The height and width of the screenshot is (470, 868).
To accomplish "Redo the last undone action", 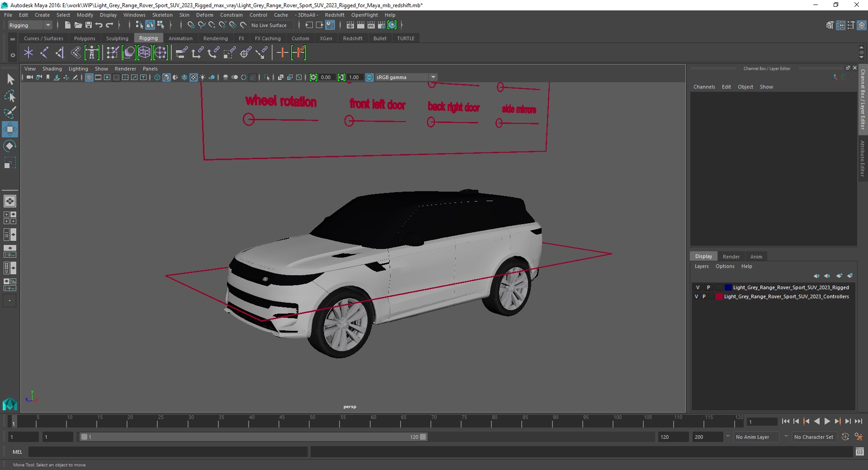I will (x=110, y=25).
